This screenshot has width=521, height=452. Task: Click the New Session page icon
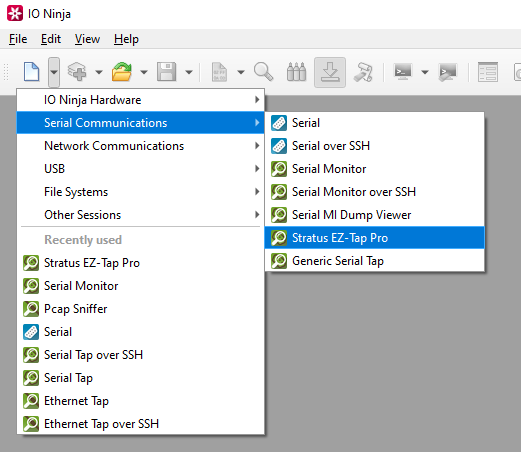[x=32, y=72]
